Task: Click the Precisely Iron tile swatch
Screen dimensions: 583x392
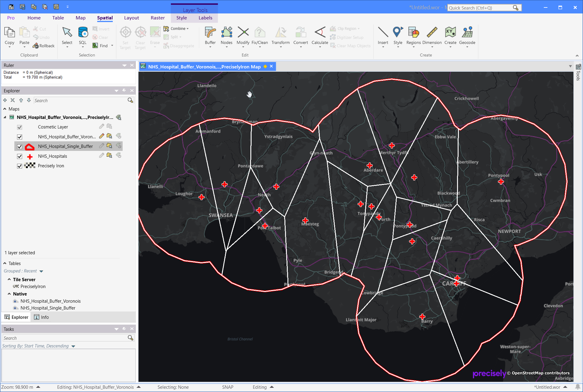Action: [x=30, y=166]
